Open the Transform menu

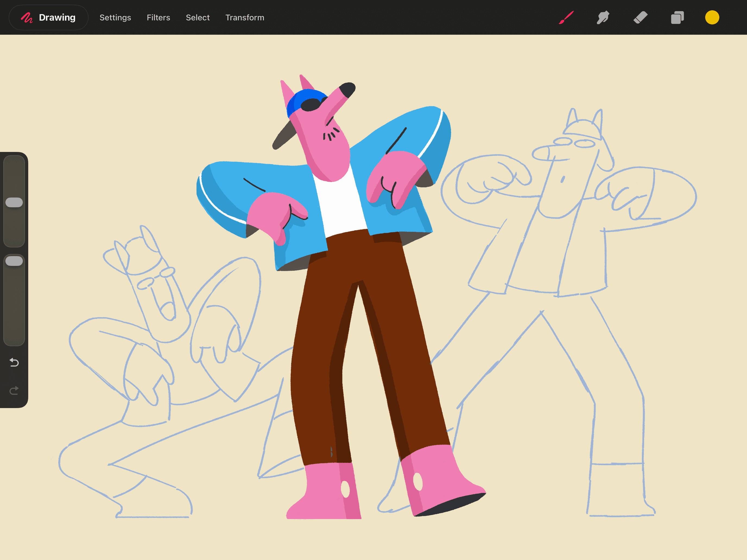pos(245,18)
